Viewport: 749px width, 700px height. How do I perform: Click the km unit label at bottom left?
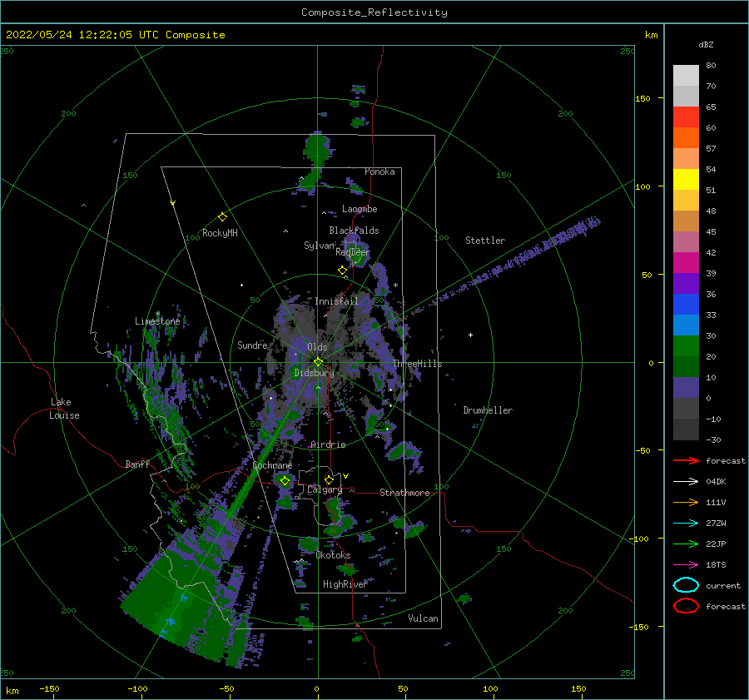(12, 691)
